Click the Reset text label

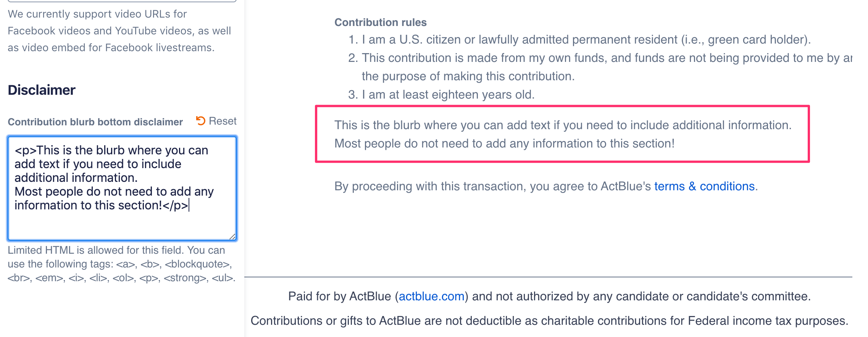click(x=223, y=121)
